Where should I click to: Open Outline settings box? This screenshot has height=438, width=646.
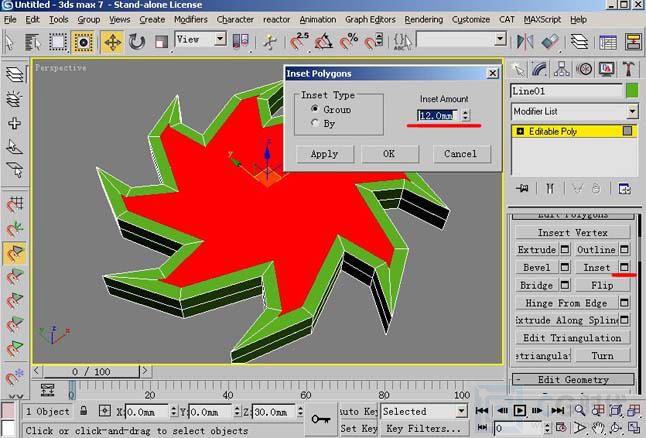coord(625,249)
